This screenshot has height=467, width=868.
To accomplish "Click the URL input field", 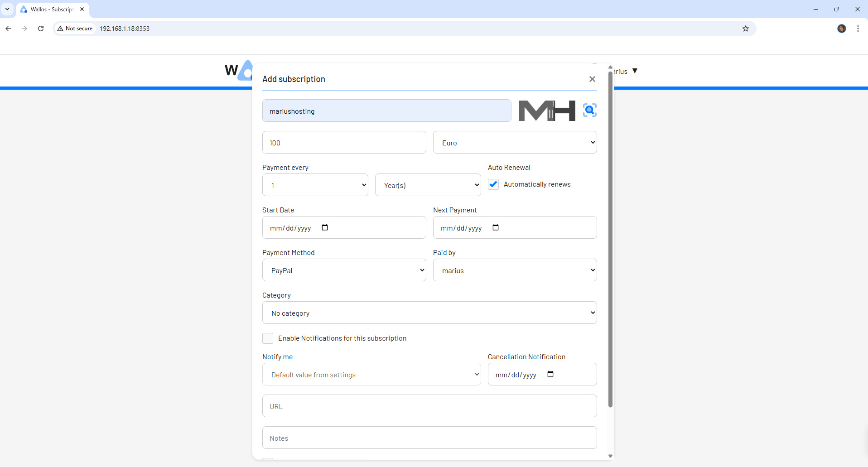I will pos(429,406).
